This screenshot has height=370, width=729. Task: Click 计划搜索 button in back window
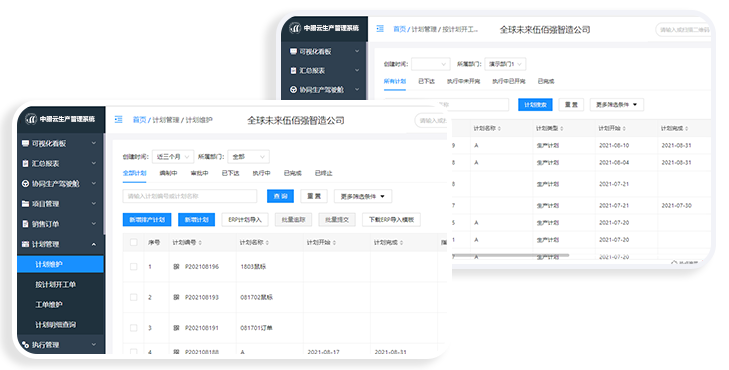(535, 105)
